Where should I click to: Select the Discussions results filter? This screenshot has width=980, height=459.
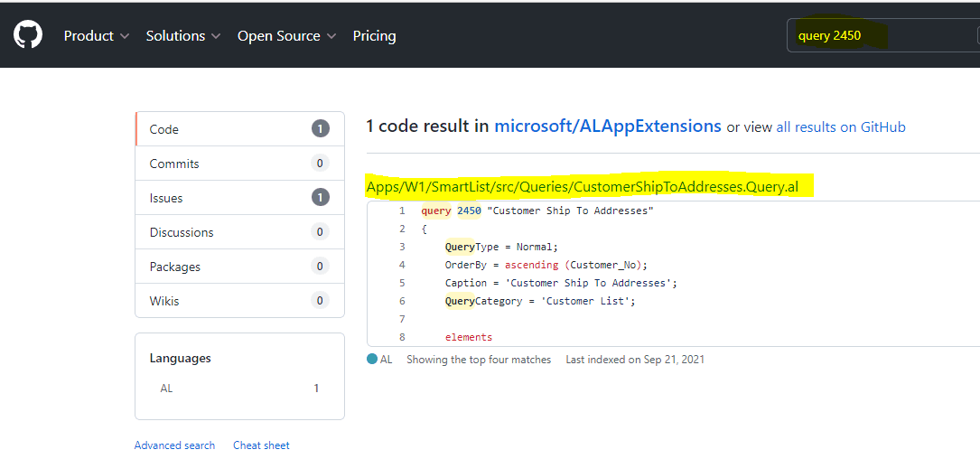[x=240, y=232]
